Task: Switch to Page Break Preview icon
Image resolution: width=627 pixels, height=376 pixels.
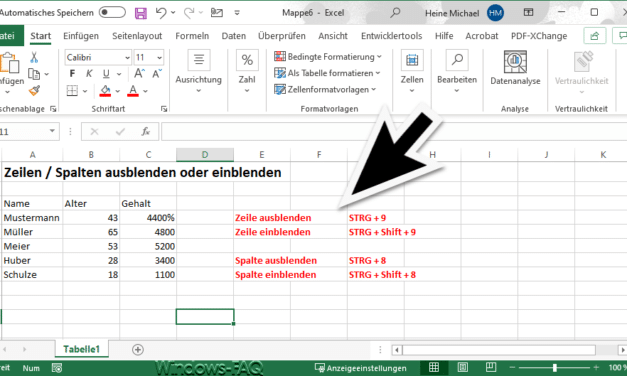Action: click(491, 368)
